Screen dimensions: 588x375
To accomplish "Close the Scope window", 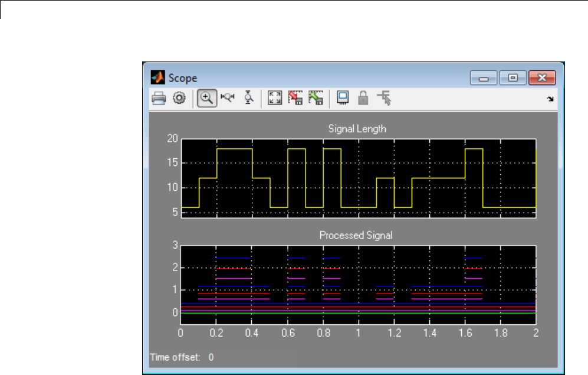I will coord(543,77).
